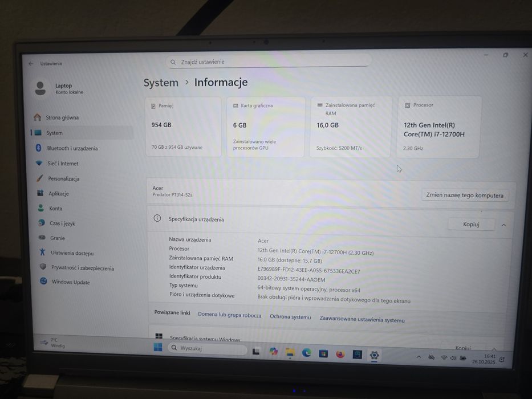Viewport: 532px width, 399px height.
Task: Click the search magnifier icon in Settings
Action: 173,62
